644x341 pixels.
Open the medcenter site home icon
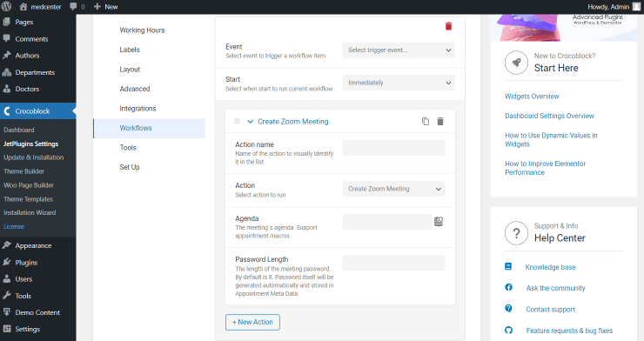click(x=23, y=7)
